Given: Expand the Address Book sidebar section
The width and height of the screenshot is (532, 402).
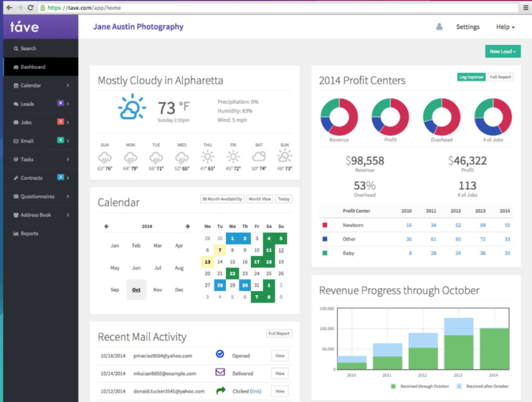Looking at the screenshot, I should tap(41, 215).
